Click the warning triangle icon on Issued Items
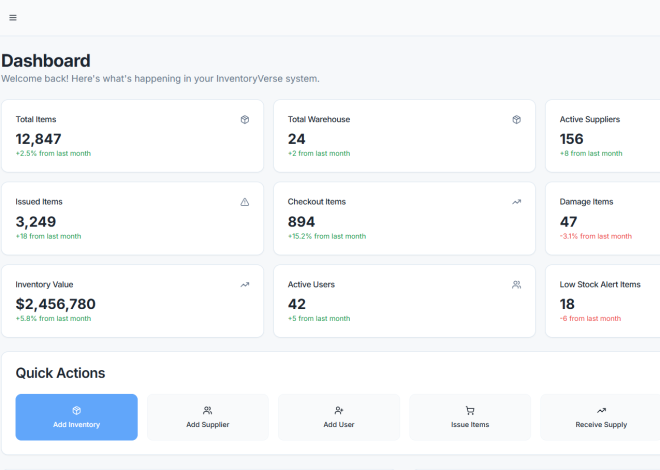660x470 pixels. click(245, 202)
